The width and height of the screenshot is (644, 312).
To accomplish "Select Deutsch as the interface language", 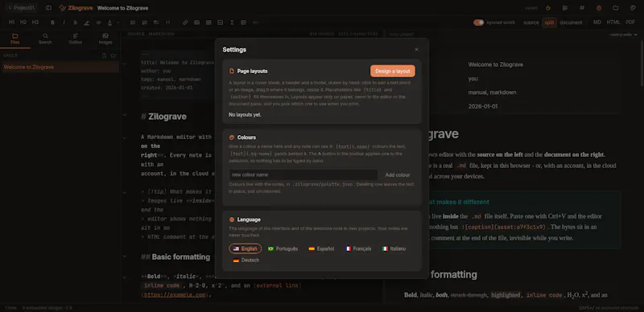I will 246,261.
